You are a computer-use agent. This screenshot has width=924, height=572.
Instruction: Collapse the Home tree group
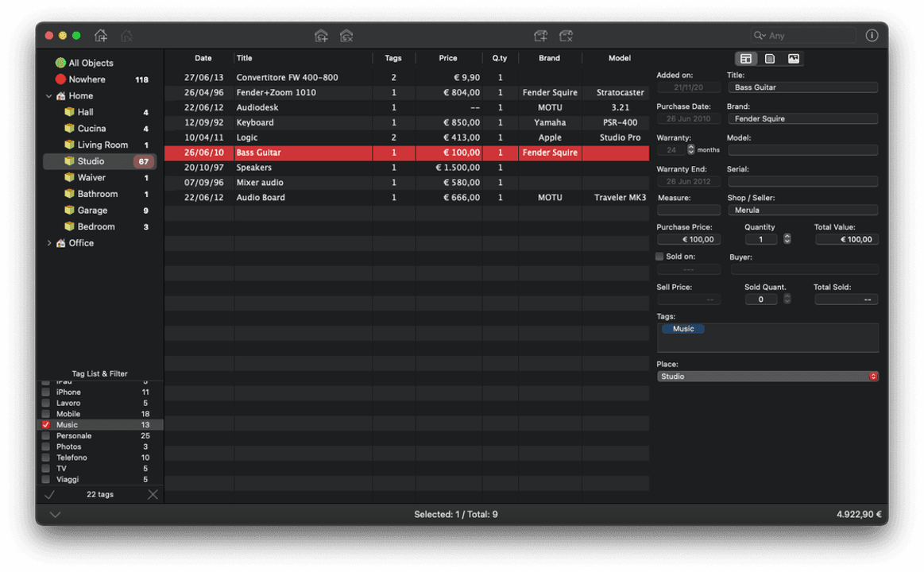click(49, 96)
